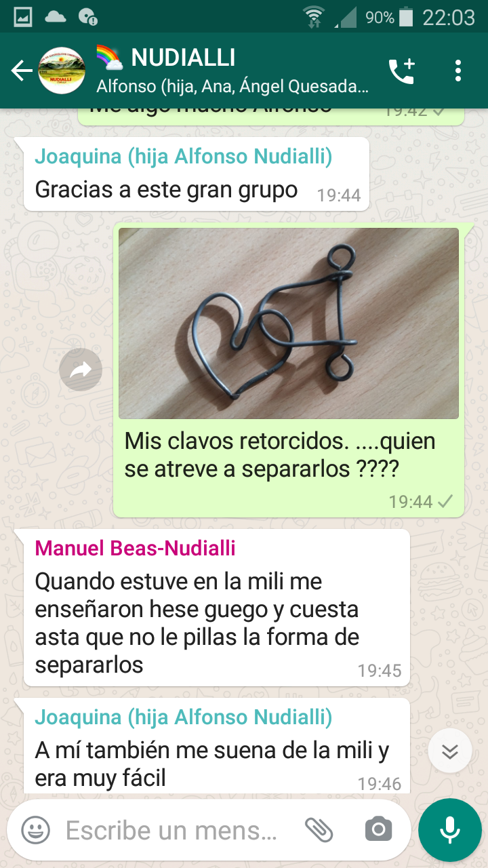This screenshot has width=488, height=868.
Task: Attach a file with the paperclip icon
Action: pyautogui.click(x=319, y=829)
